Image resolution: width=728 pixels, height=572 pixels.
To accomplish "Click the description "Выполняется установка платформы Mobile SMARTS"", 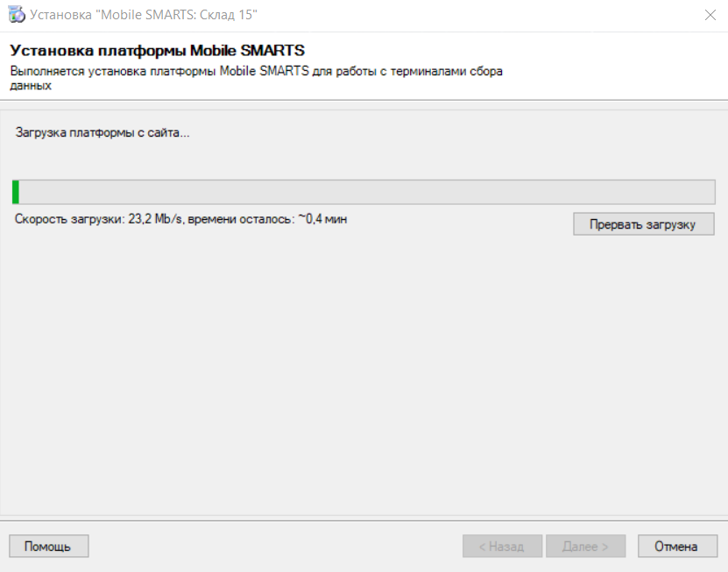I will tap(159, 71).
